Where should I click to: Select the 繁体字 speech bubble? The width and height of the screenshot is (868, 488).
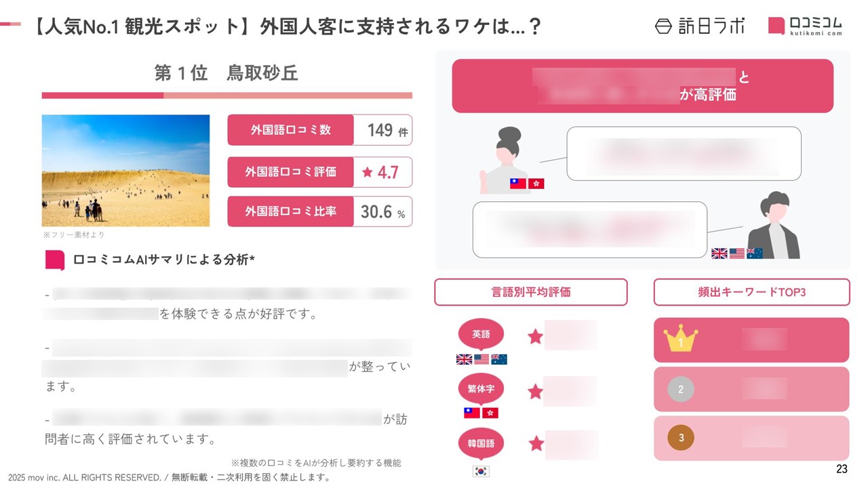481,390
